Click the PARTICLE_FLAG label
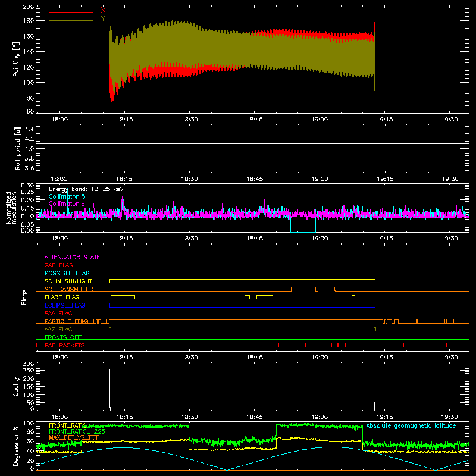The height and width of the screenshot is (476, 476). pyautogui.click(x=67, y=321)
